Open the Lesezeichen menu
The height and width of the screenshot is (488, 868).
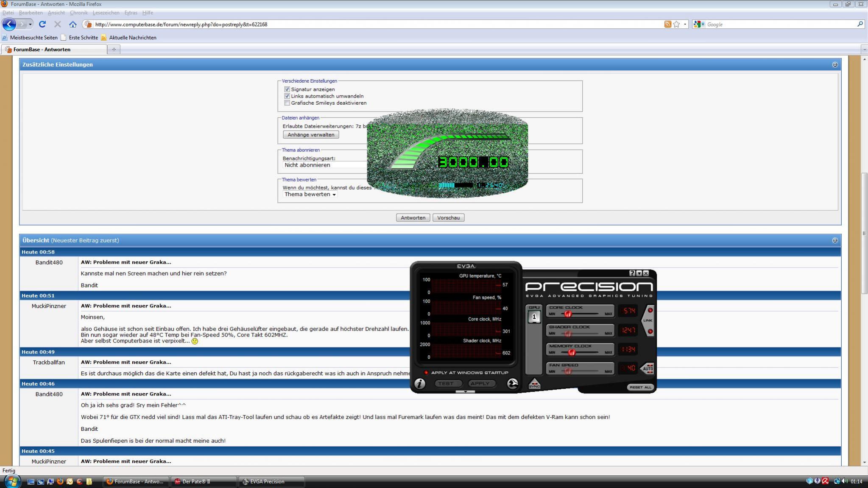[106, 13]
